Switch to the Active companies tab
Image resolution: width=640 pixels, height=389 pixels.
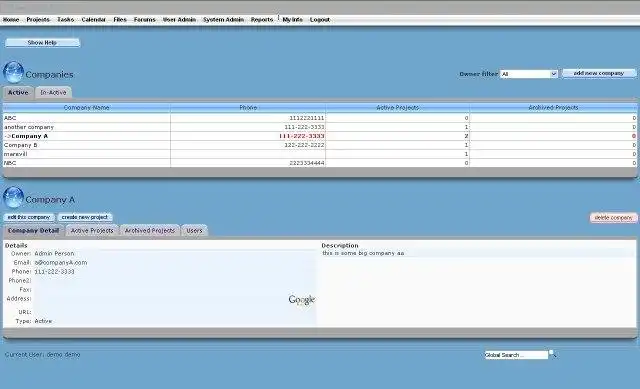(18, 93)
